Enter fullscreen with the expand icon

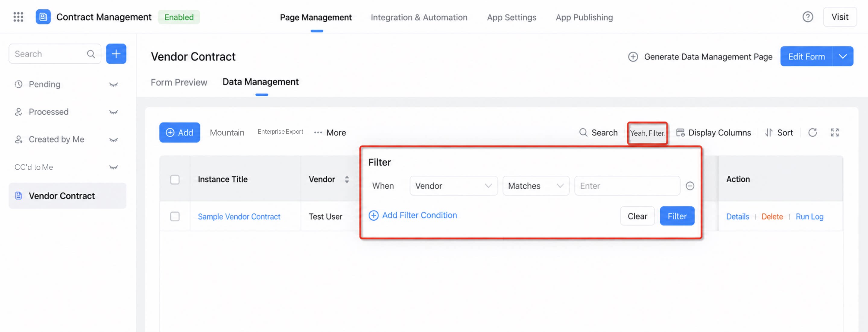[x=835, y=132]
